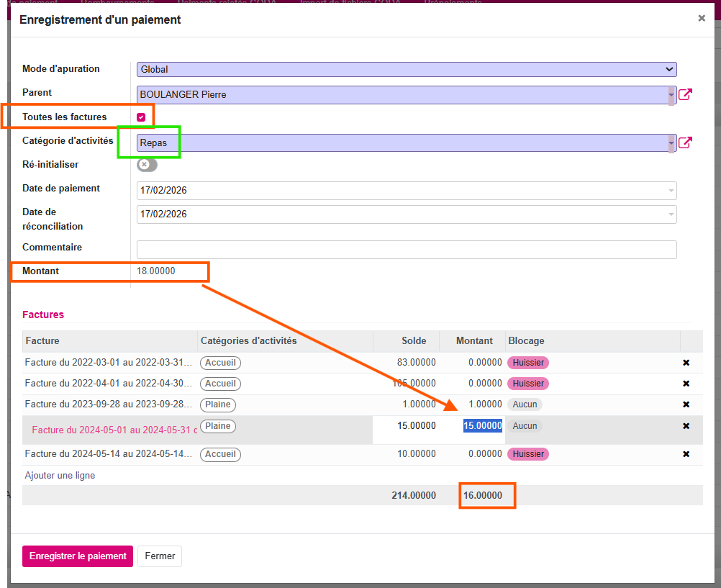
Task: Close the payment dialog with top X
Action: point(702,19)
